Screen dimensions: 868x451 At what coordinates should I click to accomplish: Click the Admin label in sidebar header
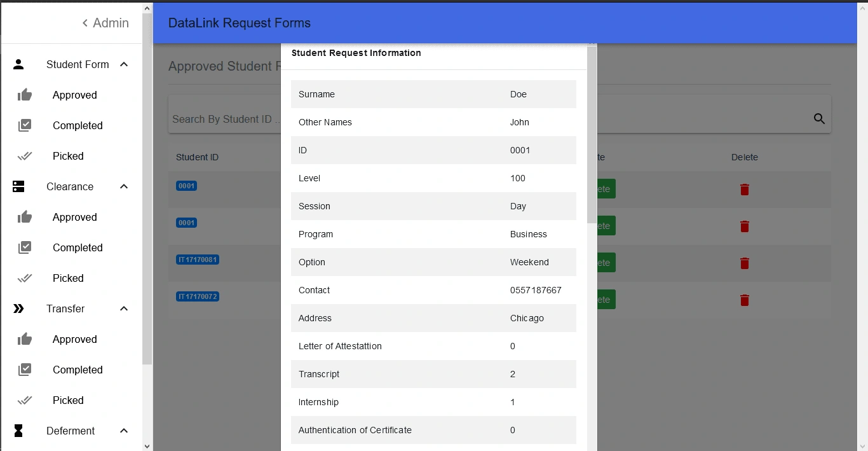click(x=111, y=23)
